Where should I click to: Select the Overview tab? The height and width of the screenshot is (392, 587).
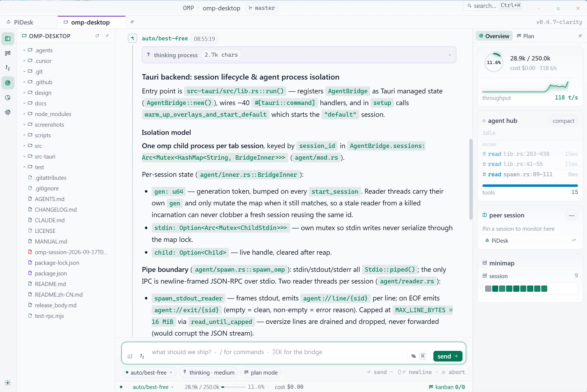[x=494, y=36]
